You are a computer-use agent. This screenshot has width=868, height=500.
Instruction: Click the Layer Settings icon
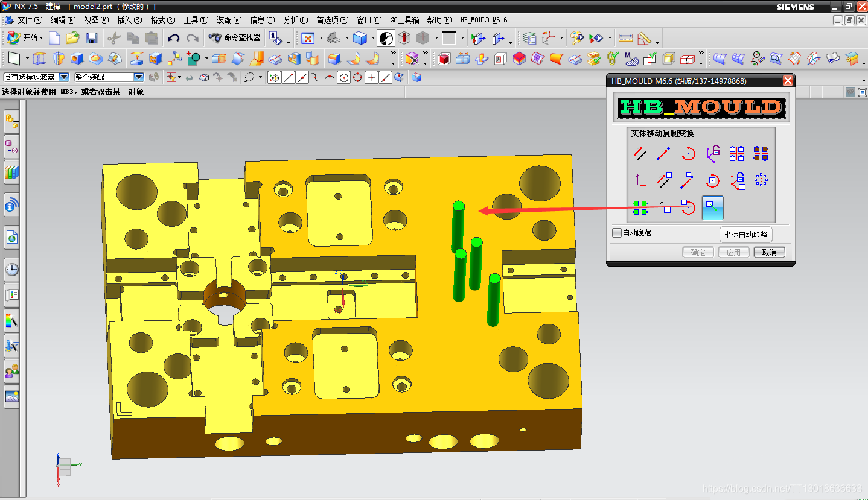coord(529,38)
